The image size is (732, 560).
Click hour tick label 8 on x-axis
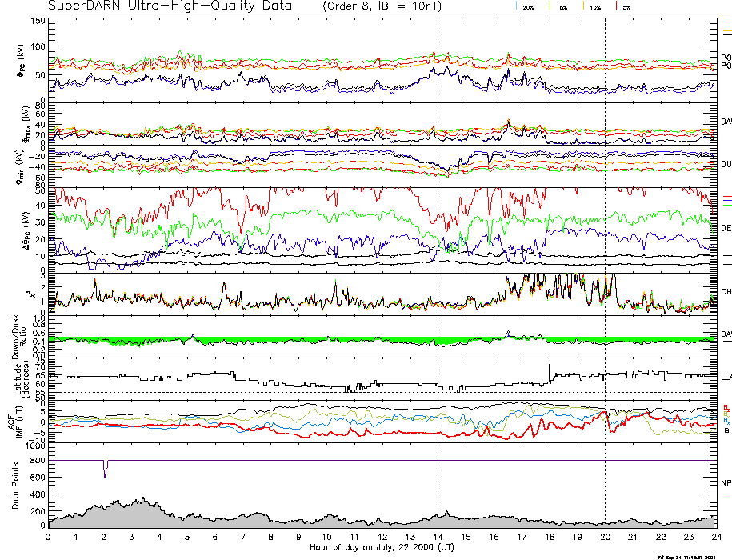coord(270,537)
